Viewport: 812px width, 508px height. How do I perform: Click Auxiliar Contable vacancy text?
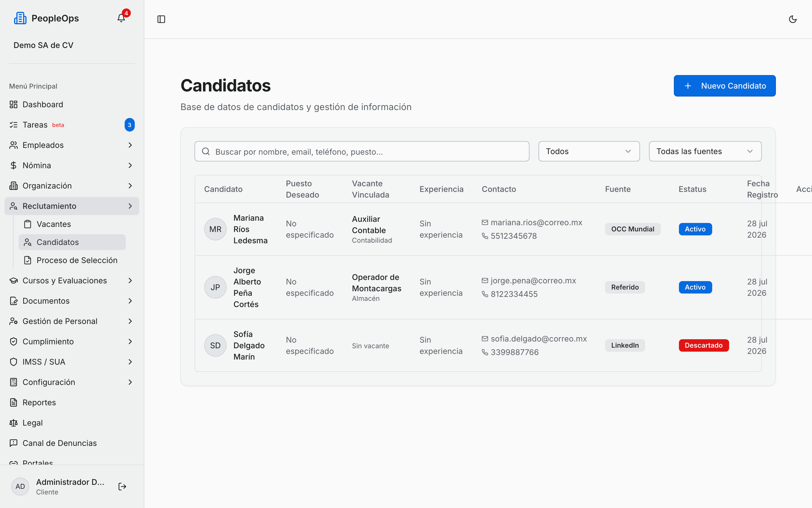click(x=369, y=225)
